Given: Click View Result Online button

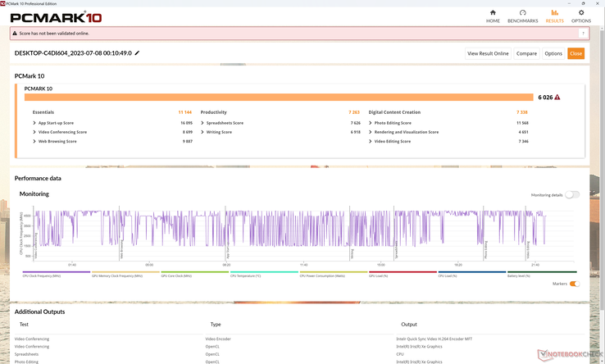Looking at the screenshot, I should [x=488, y=53].
